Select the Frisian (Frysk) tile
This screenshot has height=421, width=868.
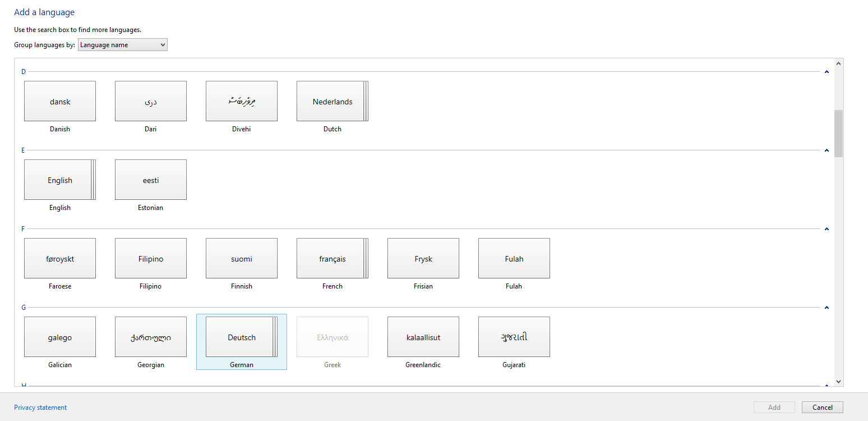tap(423, 258)
